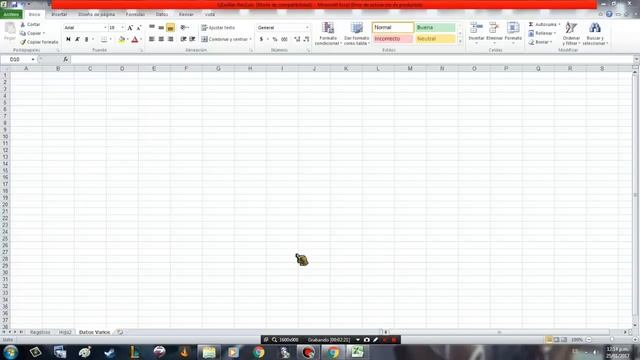This screenshot has width=640, height=360.
Task: Click the Windows Start button
Action: [11, 352]
